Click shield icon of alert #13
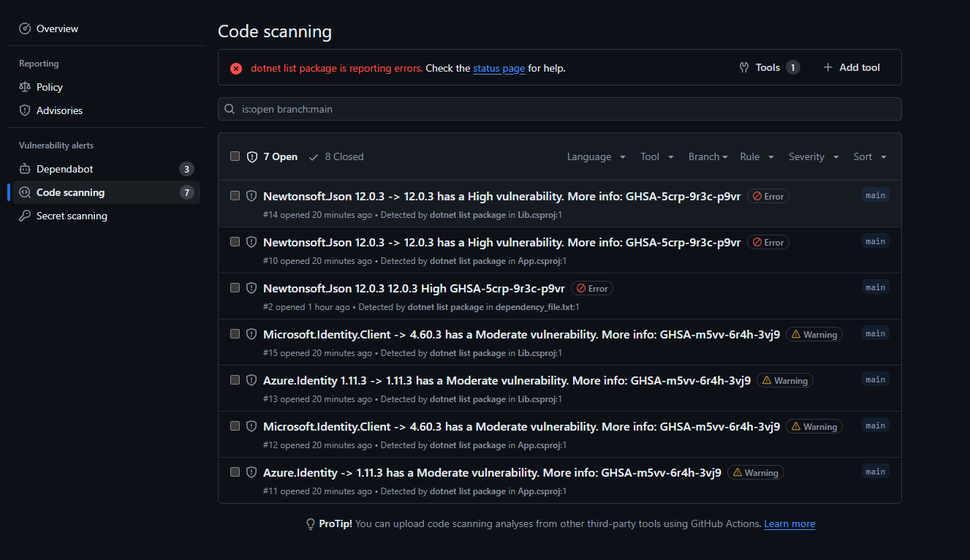 [x=251, y=380]
